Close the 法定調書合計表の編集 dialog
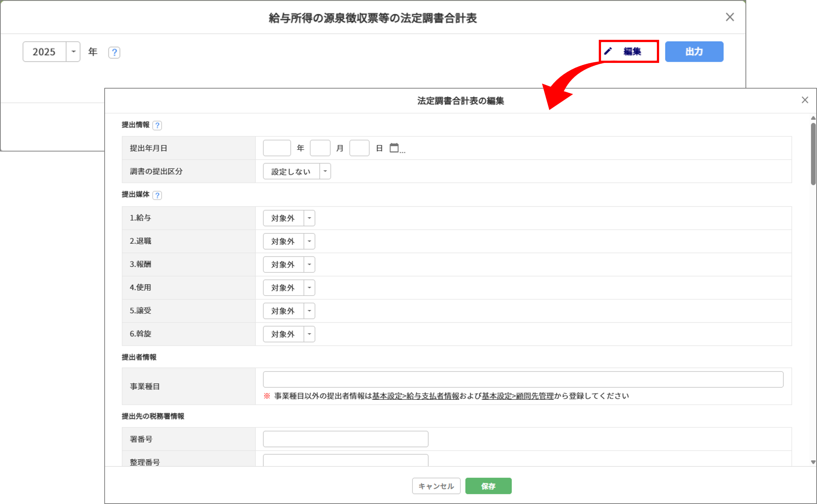The image size is (817, 504). pos(805,100)
